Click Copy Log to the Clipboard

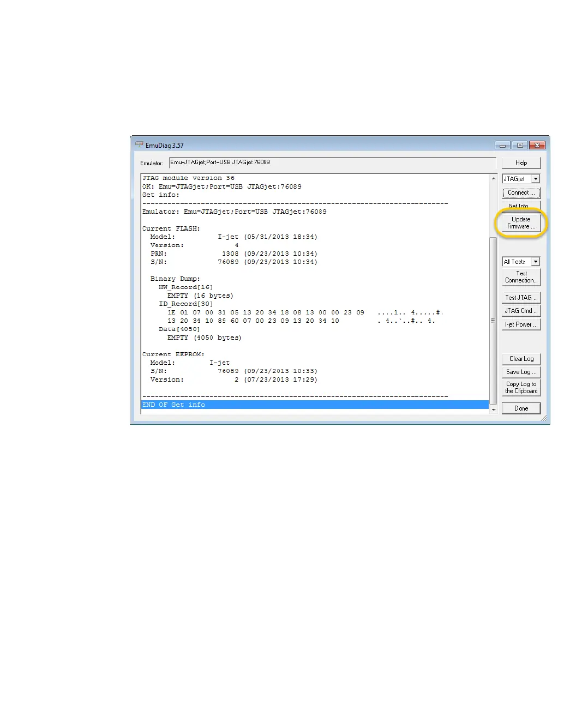point(521,388)
